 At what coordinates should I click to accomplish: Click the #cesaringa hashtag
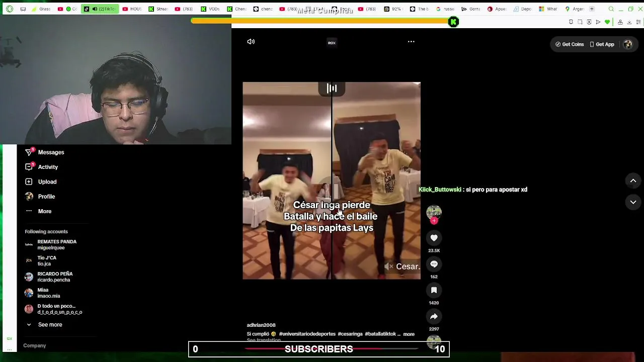point(350,334)
